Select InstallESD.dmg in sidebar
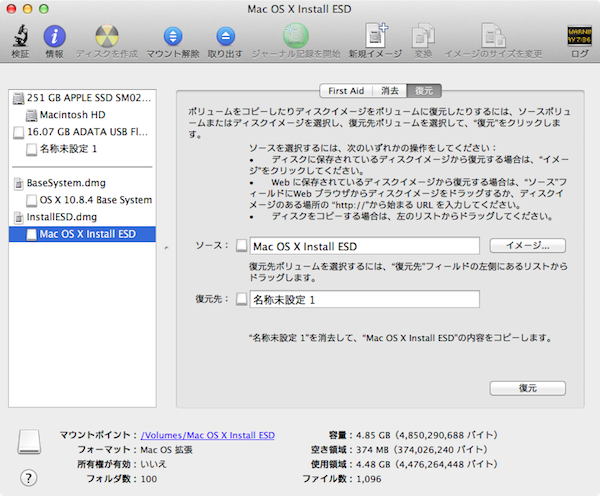The image size is (600, 496). pyautogui.click(x=82, y=217)
